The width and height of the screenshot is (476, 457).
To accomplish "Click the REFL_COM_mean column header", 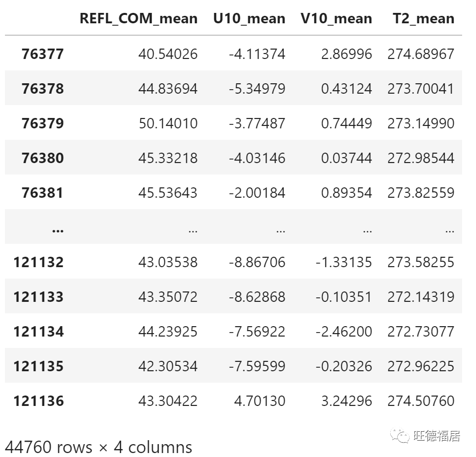I will click(x=138, y=19).
